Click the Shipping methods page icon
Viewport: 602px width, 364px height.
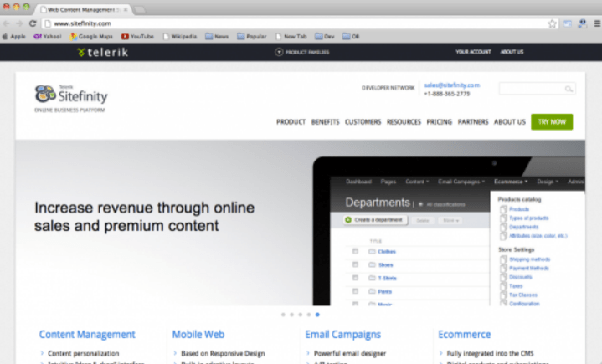point(503,259)
